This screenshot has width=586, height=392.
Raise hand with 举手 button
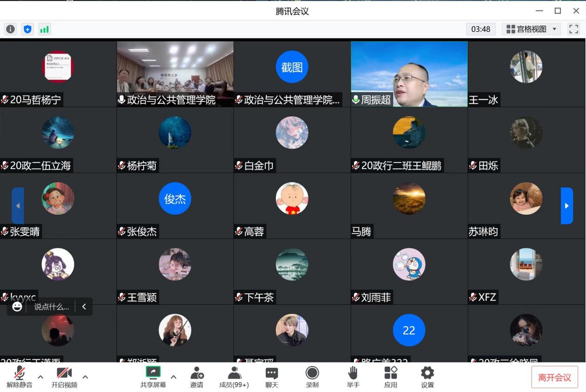[353, 377]
